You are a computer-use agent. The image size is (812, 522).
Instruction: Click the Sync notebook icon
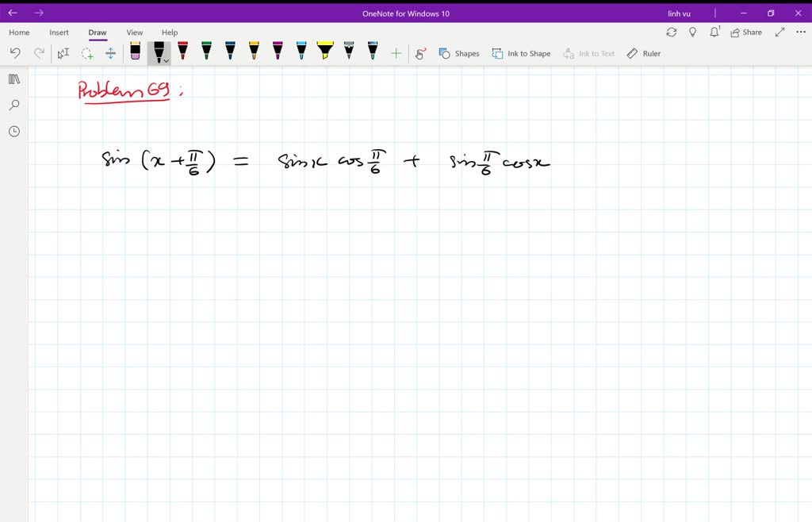(x=672, y=32)
